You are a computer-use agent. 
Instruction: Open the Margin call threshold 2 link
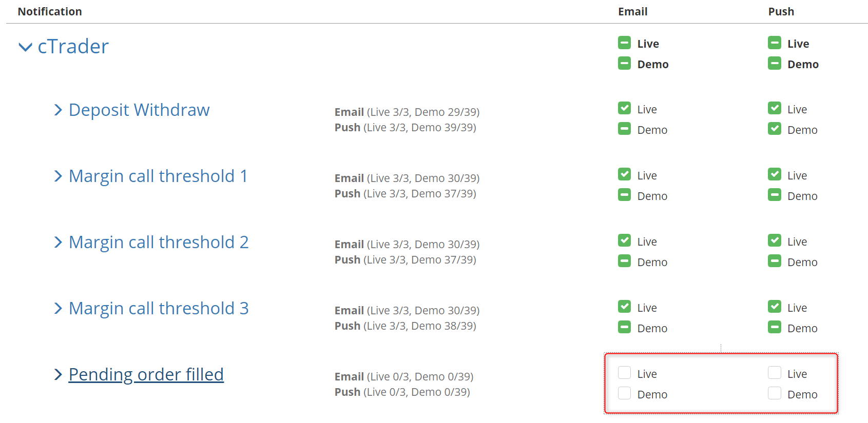(159, 242)
